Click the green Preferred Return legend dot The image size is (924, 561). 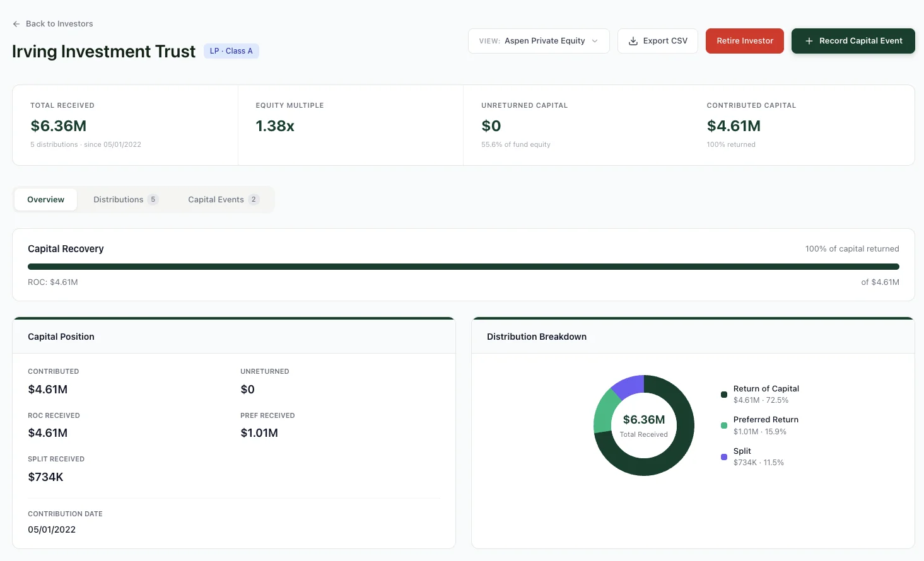[723, 425]
